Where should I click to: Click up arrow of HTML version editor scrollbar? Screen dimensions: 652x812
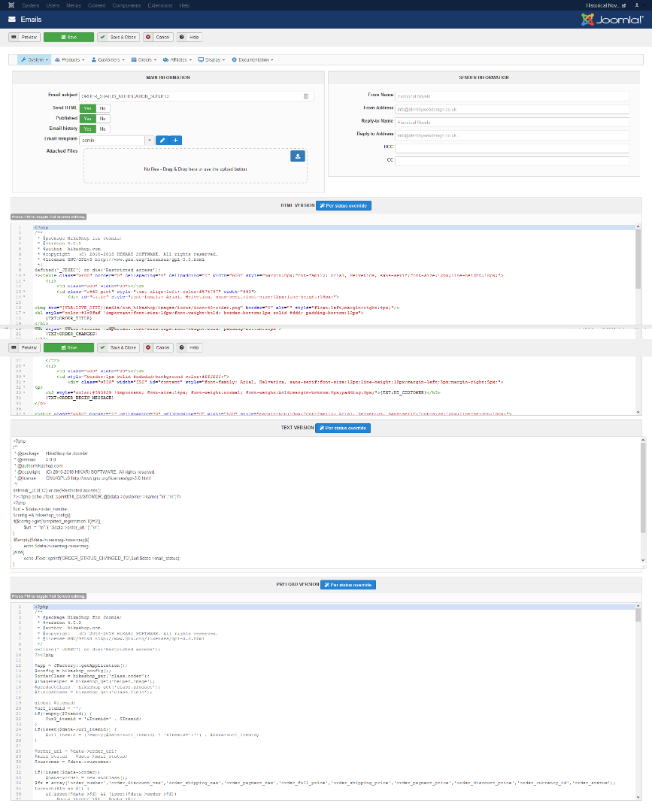(x=638, y=227)
